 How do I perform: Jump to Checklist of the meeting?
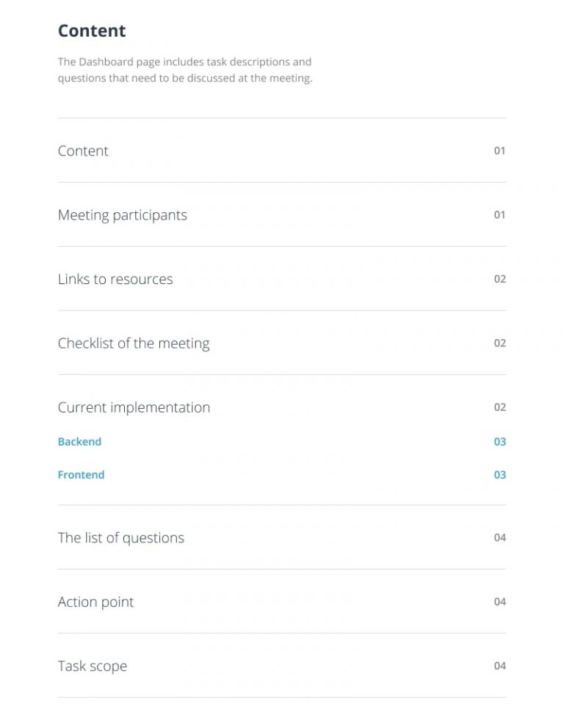pos(134,343)
